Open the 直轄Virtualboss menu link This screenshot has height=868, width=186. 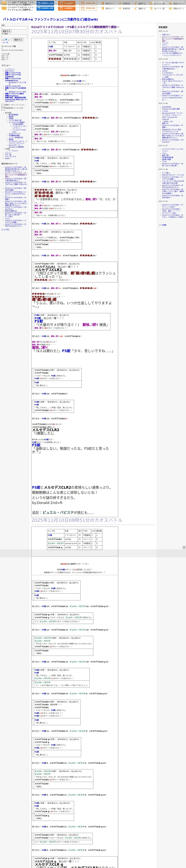coord(12,96)
